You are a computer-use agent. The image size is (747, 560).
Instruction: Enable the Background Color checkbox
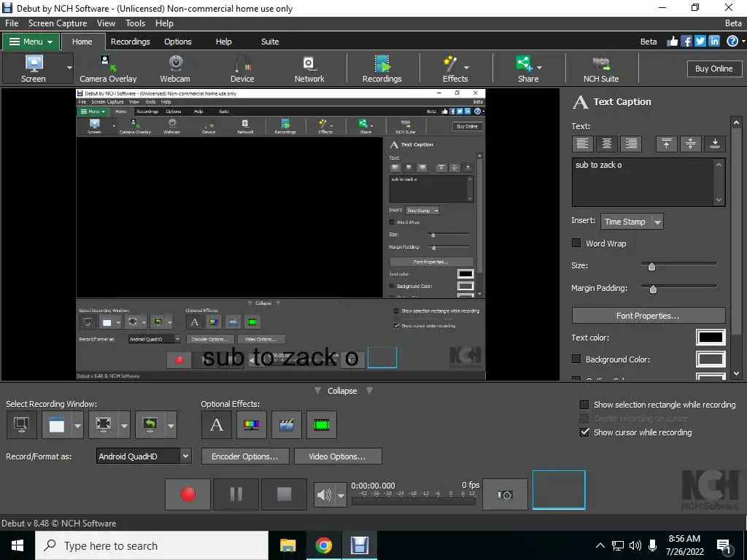coord(576,359)
